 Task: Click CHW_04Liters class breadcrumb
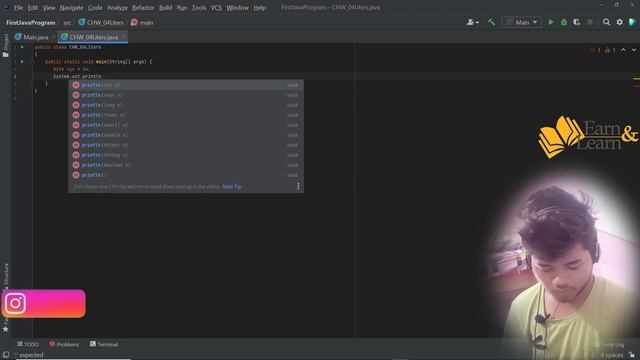pyautogui.click(x=101, y=22)
